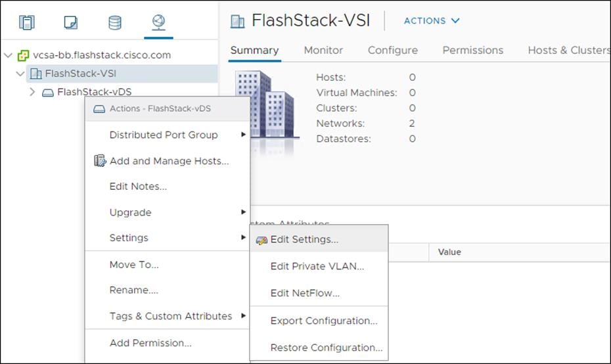Click the Edit Settings wrench icon in submenu
611x364 pixels.
click(x=261, y=240)
